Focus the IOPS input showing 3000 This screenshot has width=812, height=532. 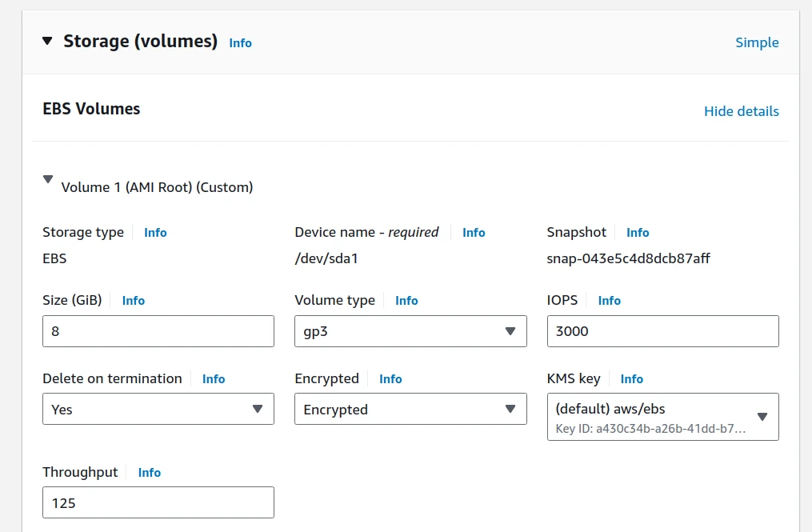tap(663, 331)
